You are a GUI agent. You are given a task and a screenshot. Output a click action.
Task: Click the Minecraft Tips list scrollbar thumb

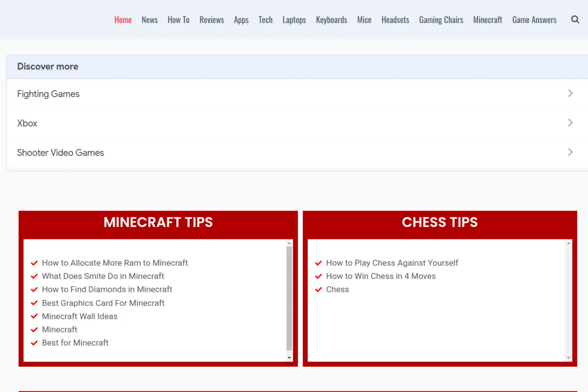[289, 299]
